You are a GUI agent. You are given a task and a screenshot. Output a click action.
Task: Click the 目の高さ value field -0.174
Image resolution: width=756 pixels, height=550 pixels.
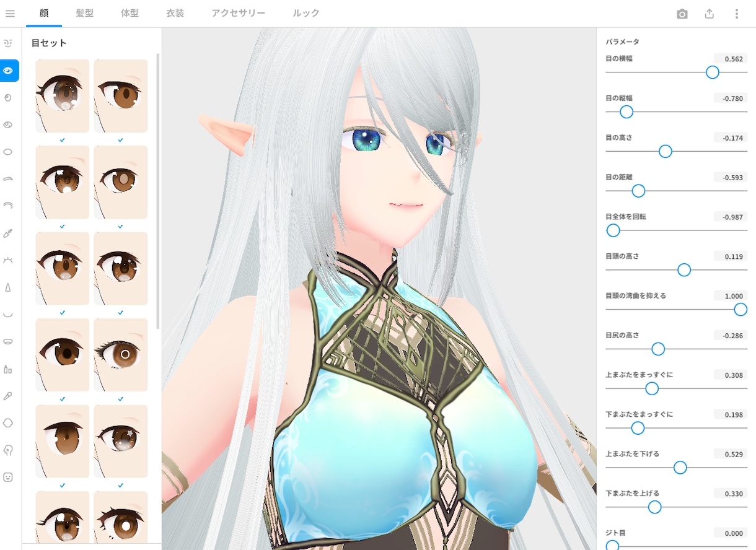(730, 138)
